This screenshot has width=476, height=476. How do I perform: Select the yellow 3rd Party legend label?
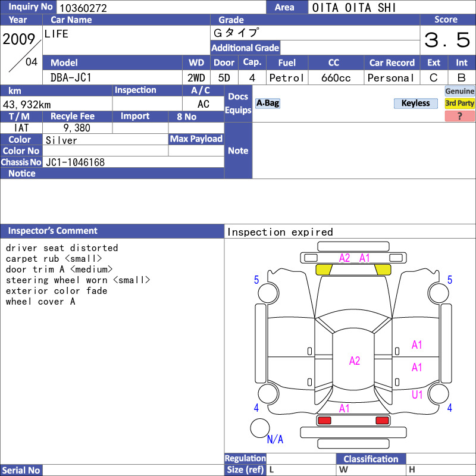[x=459, y=103]
